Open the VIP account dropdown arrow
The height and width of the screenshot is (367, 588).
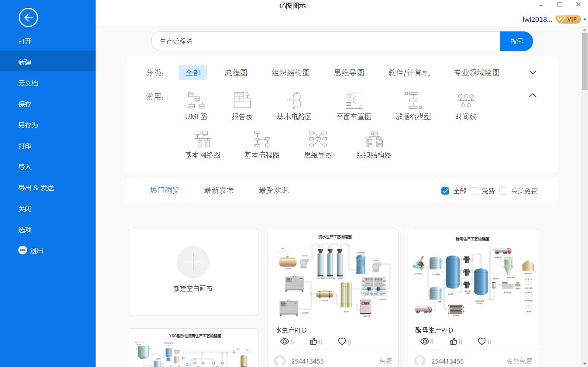(x=585, y=20)
